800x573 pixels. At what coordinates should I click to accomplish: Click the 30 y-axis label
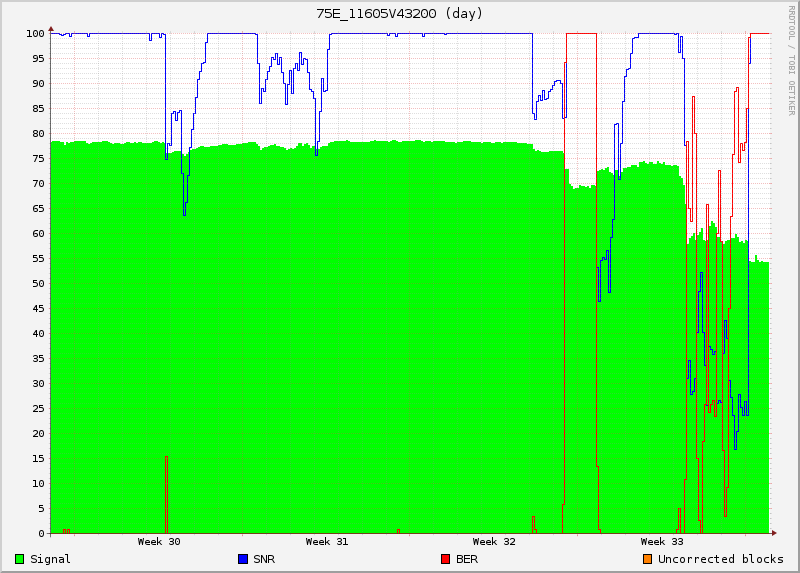click(38, 384)
